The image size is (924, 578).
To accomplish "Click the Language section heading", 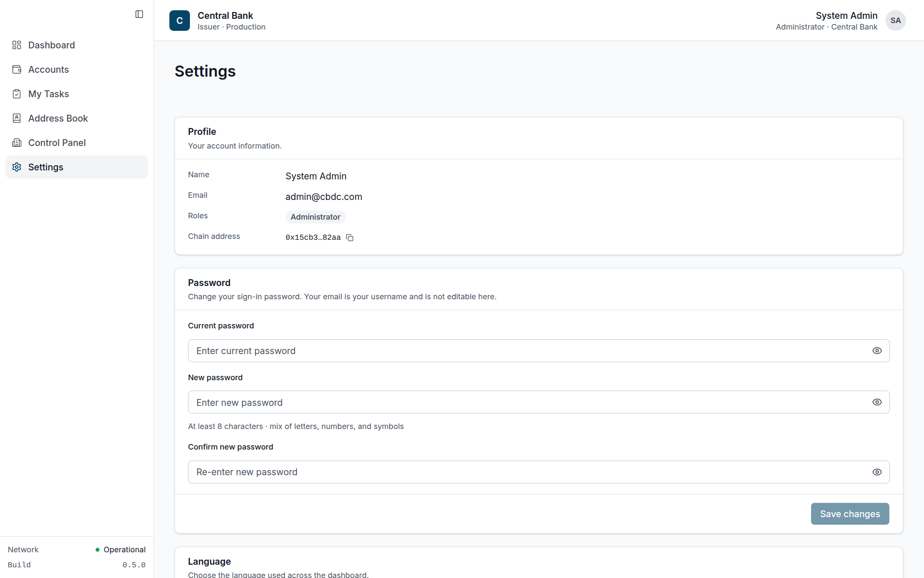I will (x=209, y=561).
